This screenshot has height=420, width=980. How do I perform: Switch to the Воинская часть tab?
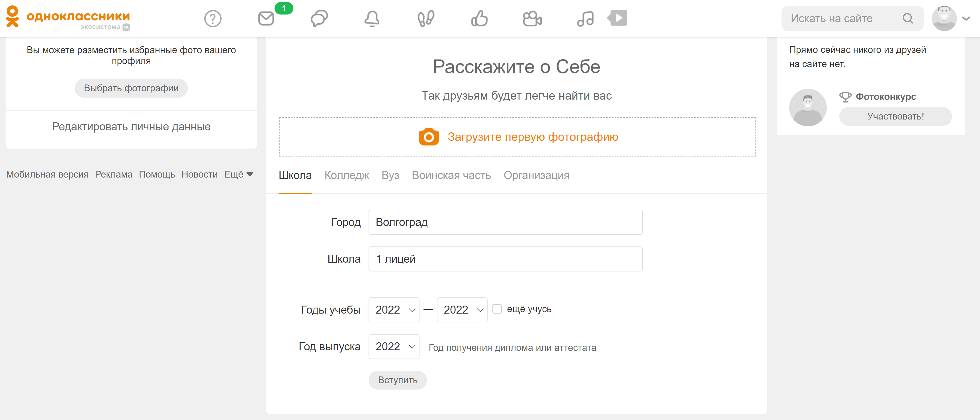coord(451,175)
